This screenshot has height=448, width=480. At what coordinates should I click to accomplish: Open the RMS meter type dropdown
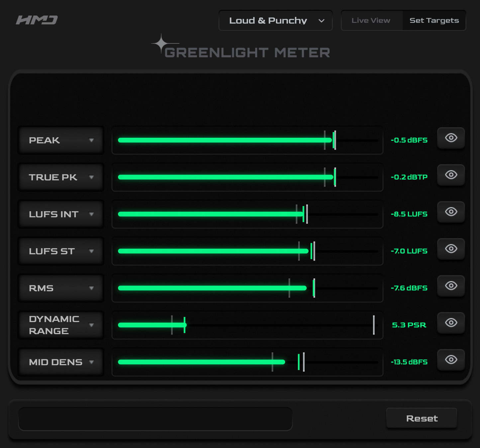coord(61,288)
